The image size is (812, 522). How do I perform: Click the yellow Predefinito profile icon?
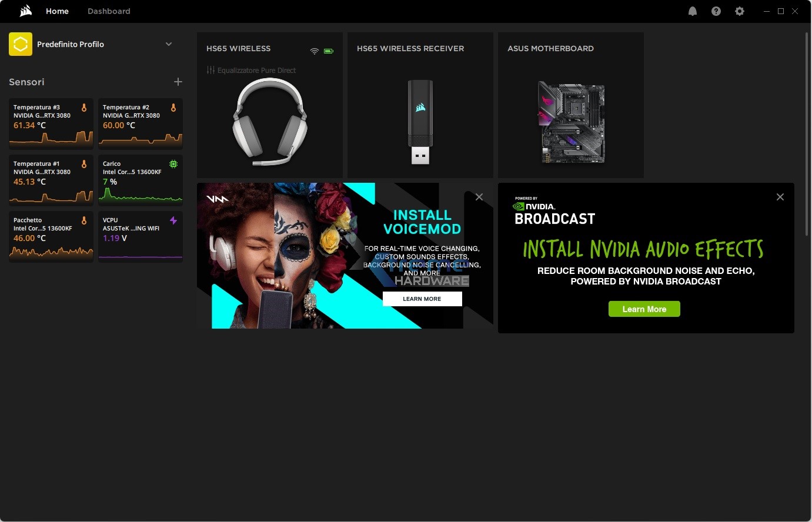[21, 44]
